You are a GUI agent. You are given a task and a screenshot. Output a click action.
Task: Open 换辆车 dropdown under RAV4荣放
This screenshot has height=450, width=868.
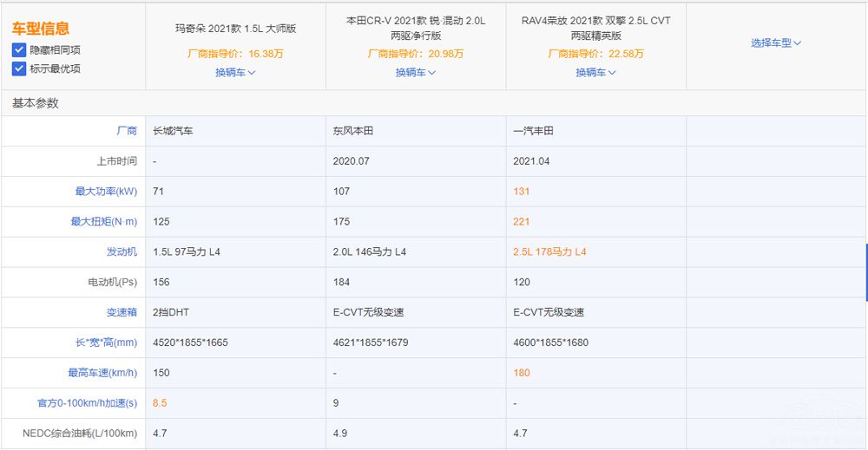(595, 73)
